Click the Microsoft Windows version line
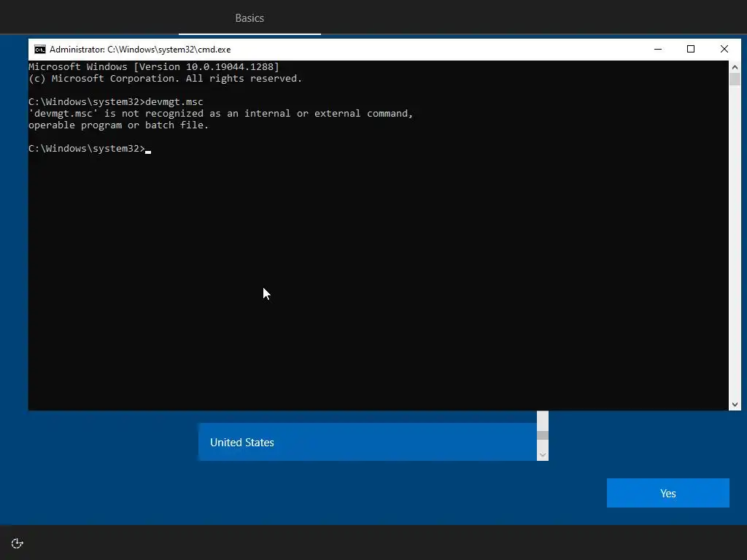747x560 pixels. (154, 66)
